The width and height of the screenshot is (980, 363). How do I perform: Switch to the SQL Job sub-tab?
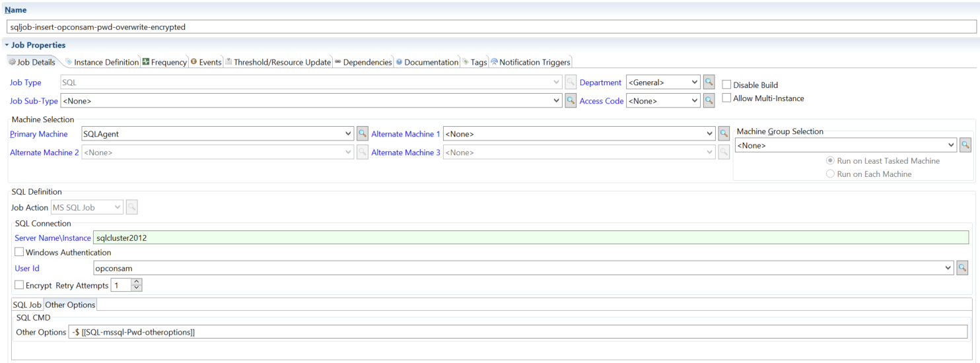coord(27,304)
